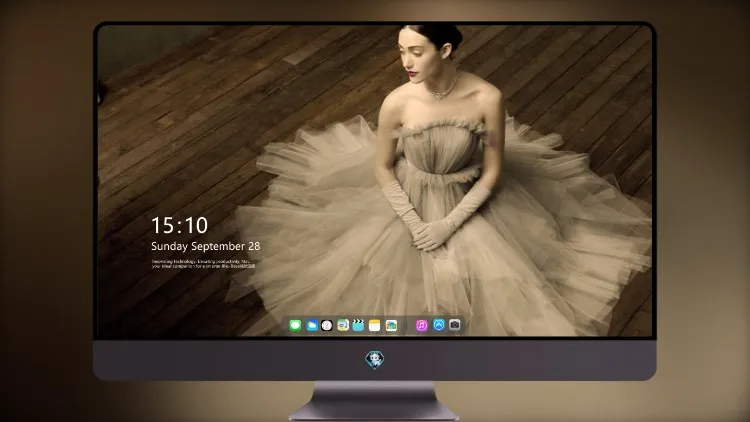This screenshot has width=750, height=422.
Task: Open the yellow Notes app in the dock
Action: tap(375, 326)
